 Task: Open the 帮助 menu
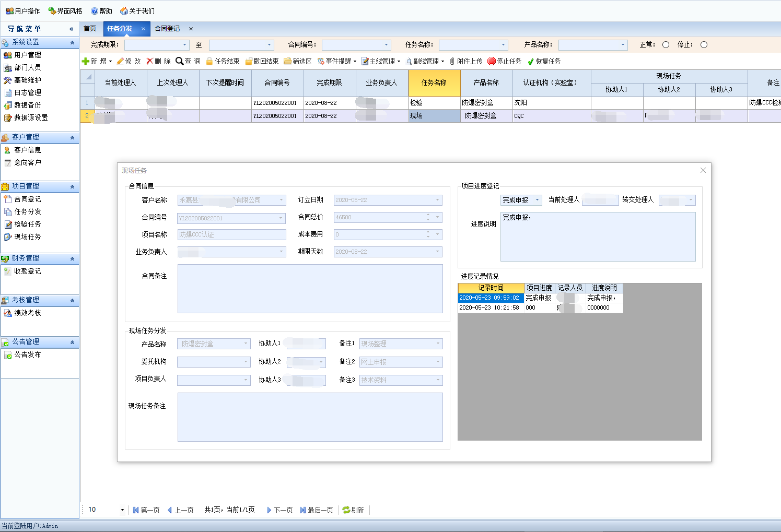coord(101,11)
